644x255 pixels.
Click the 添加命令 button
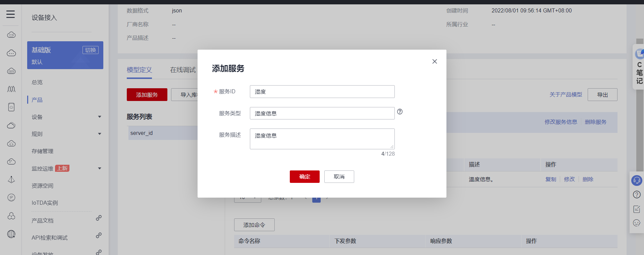coord(254,225)
